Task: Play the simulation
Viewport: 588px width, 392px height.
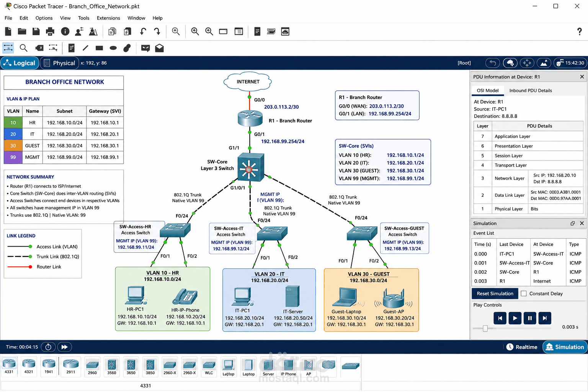Action: coord(515,318)
